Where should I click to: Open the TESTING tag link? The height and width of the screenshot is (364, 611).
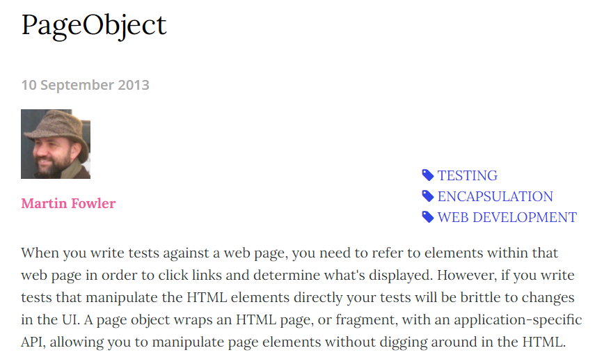467,175
